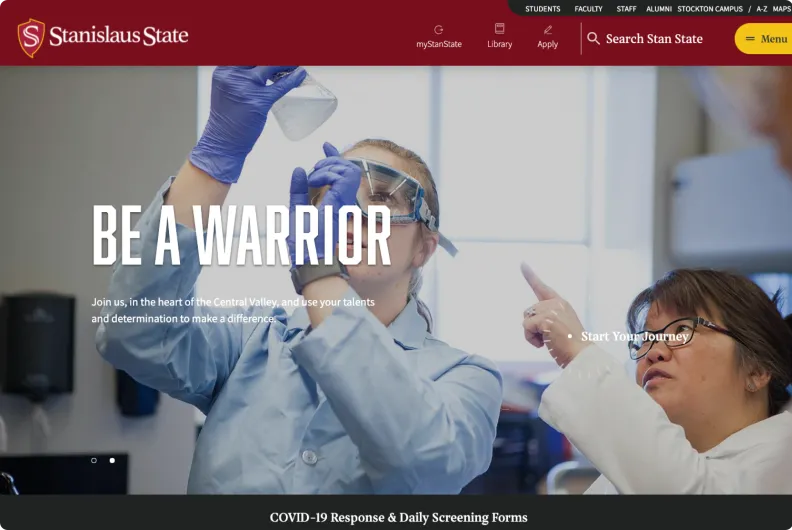This screenshot has height=530, width=792.
Task: Open the yellow Menu button
Action: pyautogui.click(x=763, y=38)
